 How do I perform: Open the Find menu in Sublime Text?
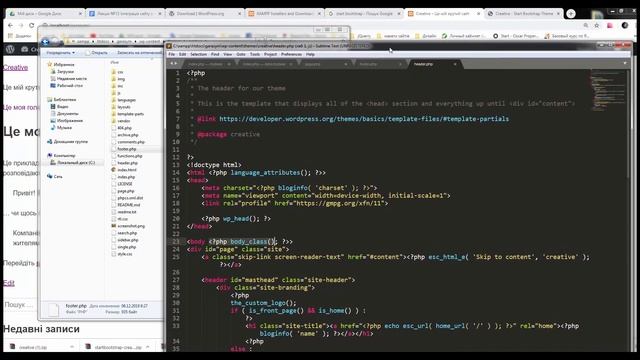point(215,54)
